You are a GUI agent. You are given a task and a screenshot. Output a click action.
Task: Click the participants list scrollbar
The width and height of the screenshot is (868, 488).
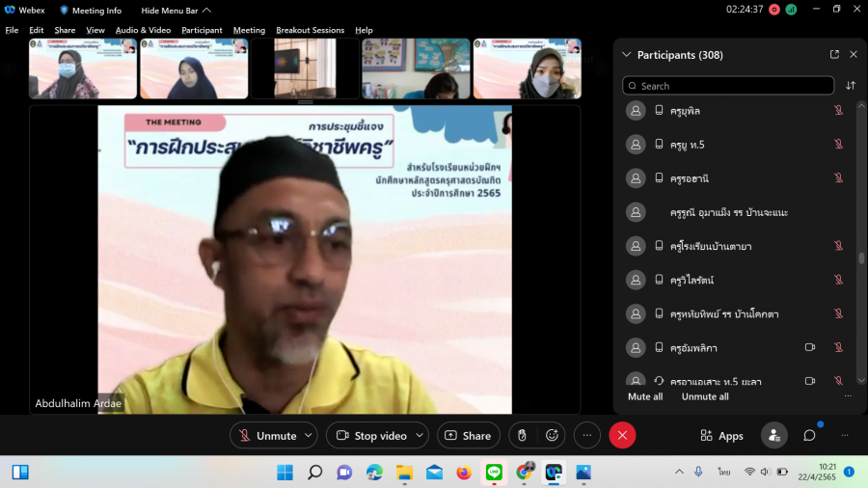pos(860,258)
